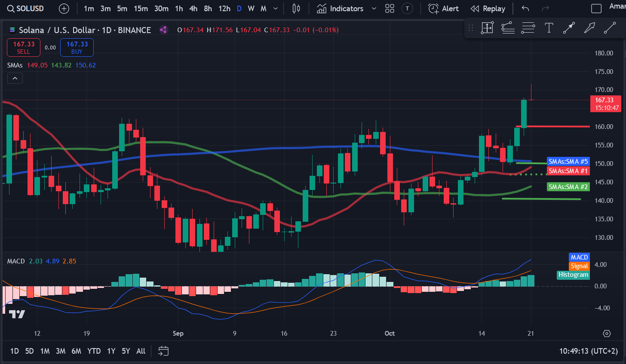Select the trend-based Fib extension tool
626x364 pixels.
pos(508,28)
